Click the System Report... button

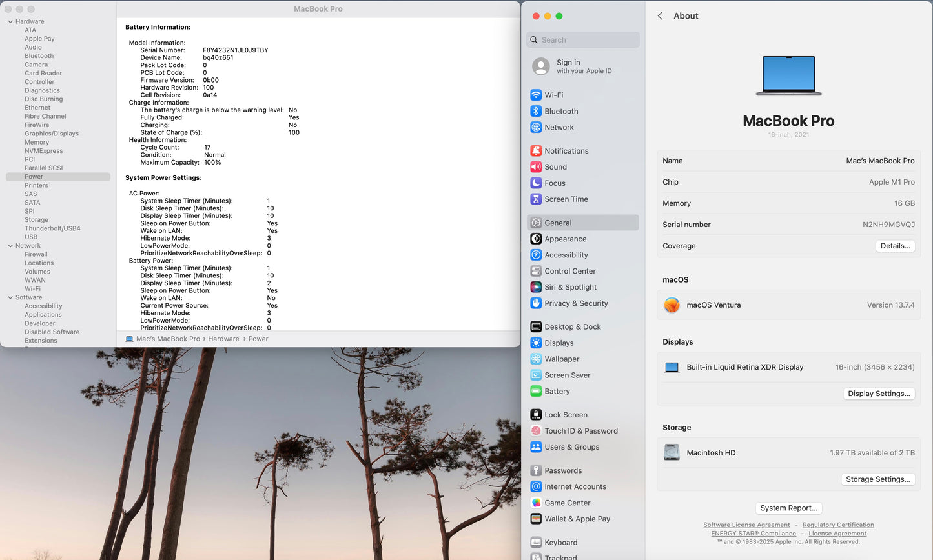coord(788,508)
